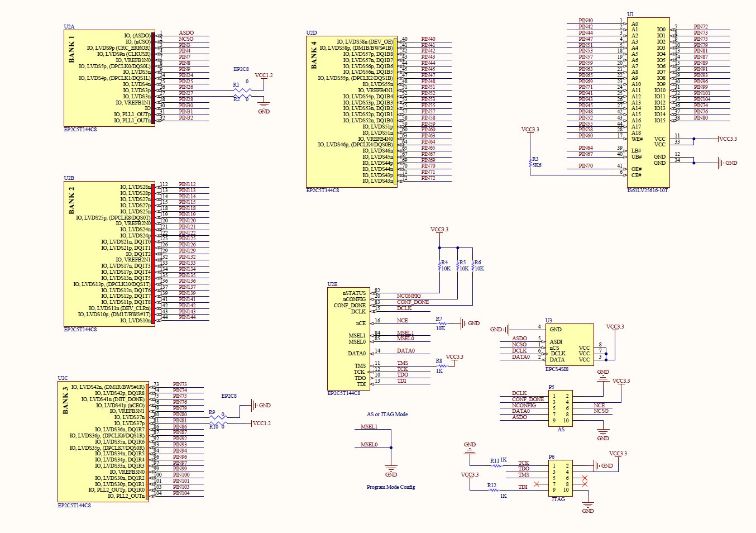Select the P5 AS header body

(561, 408)
